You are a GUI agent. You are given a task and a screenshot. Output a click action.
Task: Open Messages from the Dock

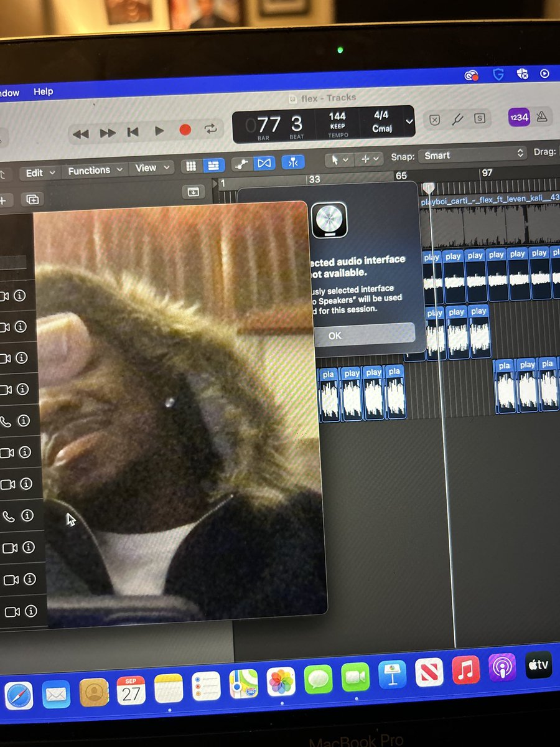coord(319,679)
